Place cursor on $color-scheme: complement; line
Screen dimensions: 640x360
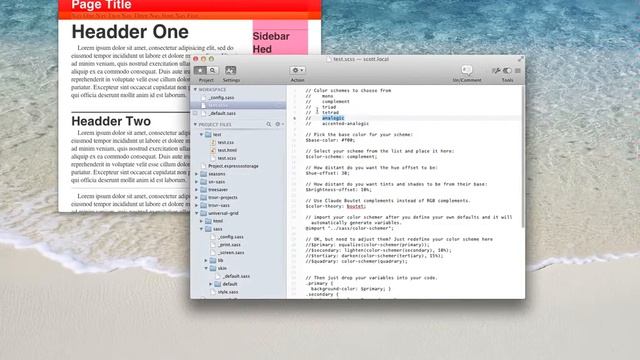(x=341, y=156)
